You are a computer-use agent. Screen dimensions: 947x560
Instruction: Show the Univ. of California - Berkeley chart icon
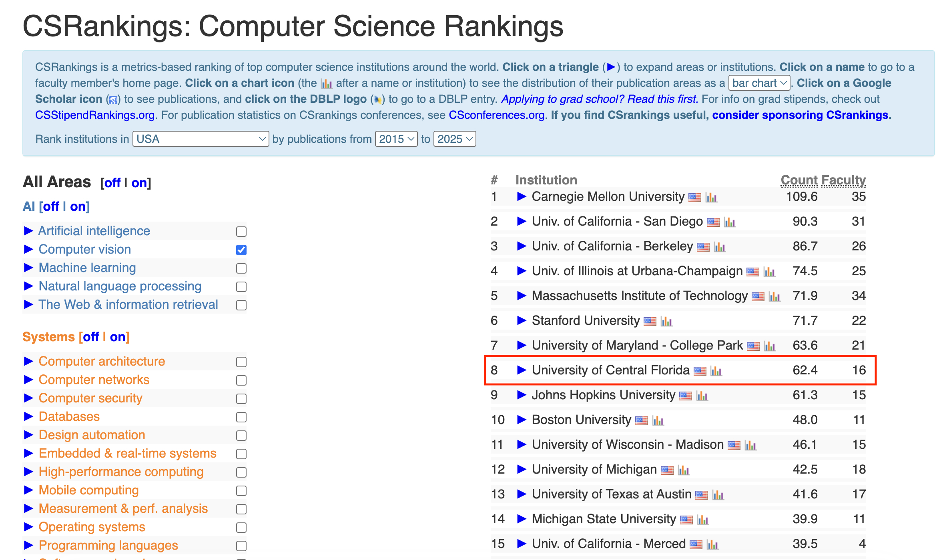coord(720,247)
